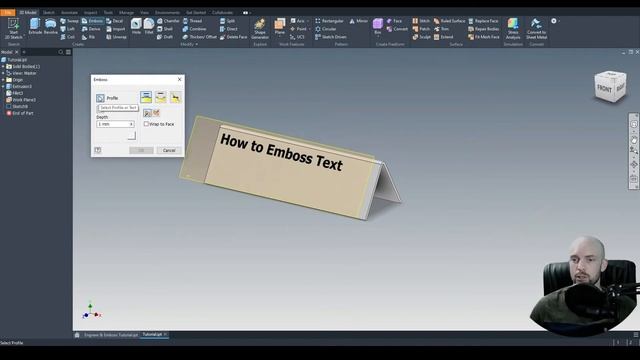Viewport: 640px width, 360px height.
Task: Select the Hole tool
Action: 136,27
